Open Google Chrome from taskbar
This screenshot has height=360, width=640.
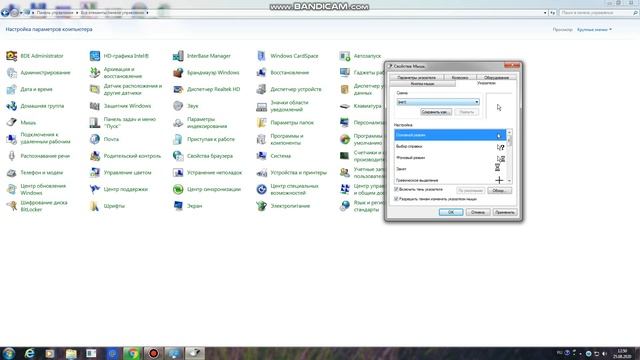pyautogui.click(x=133, y=353)
